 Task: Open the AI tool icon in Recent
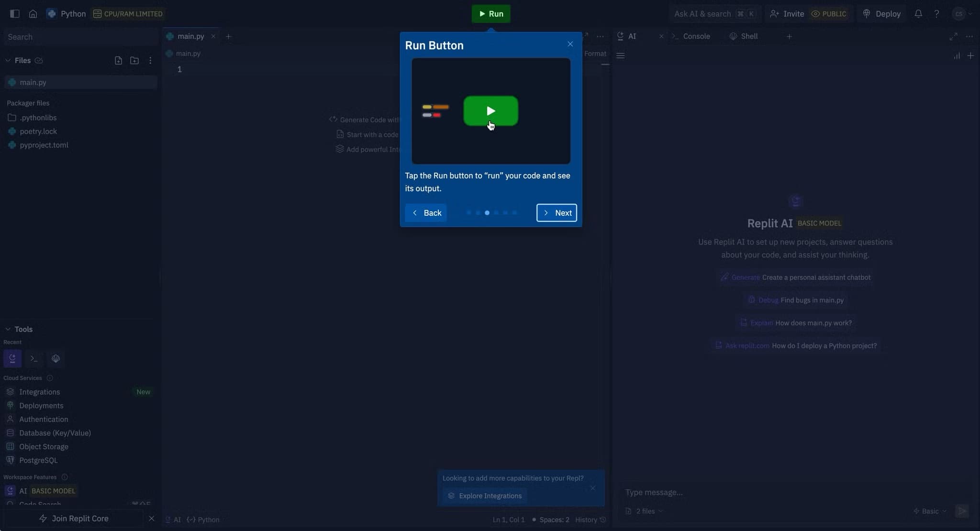pyautogui.click(x=12, y=358)
